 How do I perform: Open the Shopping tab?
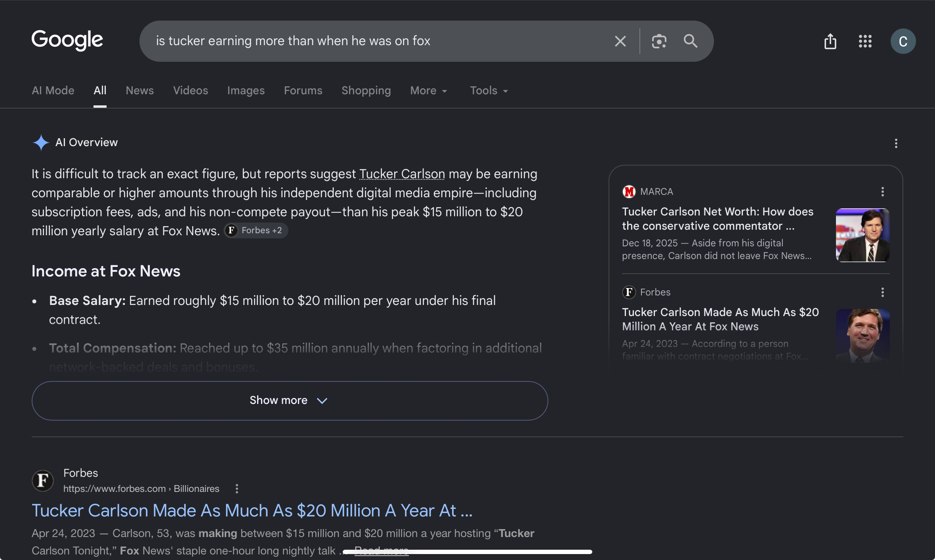[366, 90]
